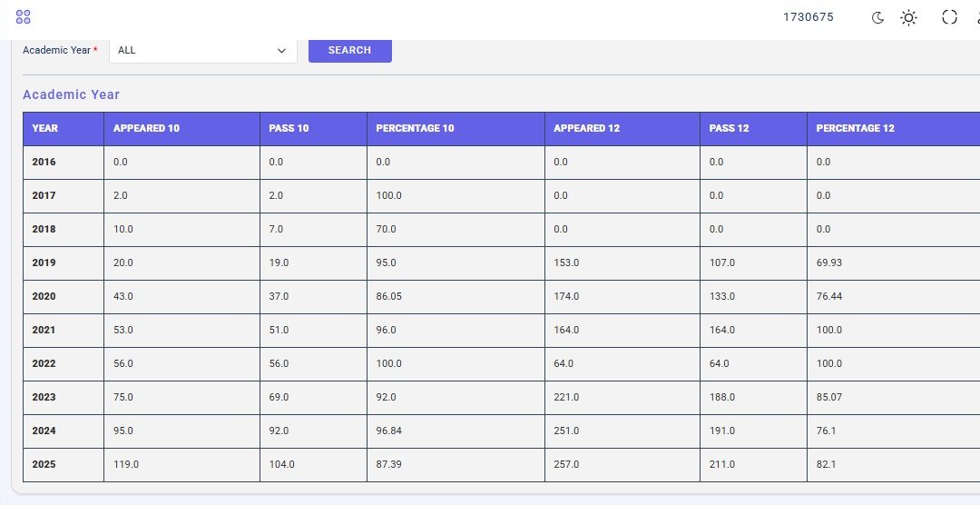This screenshot has height=505, width=980.
Task: Click the YEAR column header
Action: (44, 128)
